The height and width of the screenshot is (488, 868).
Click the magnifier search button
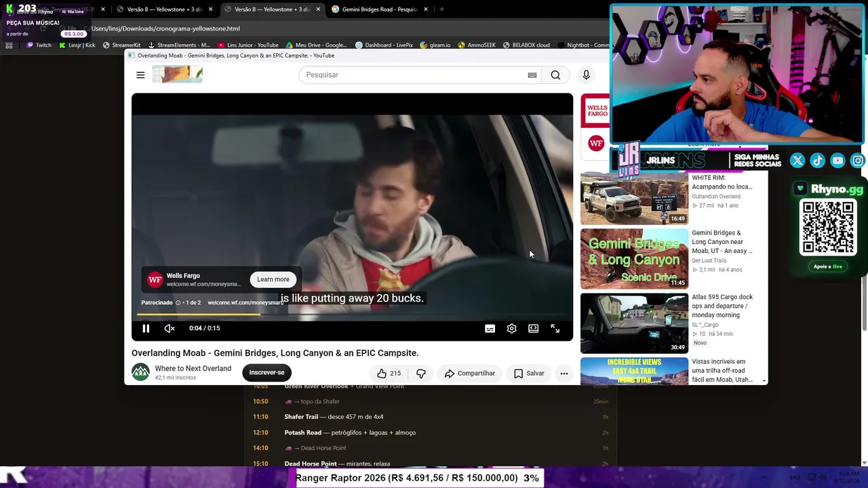555,75
